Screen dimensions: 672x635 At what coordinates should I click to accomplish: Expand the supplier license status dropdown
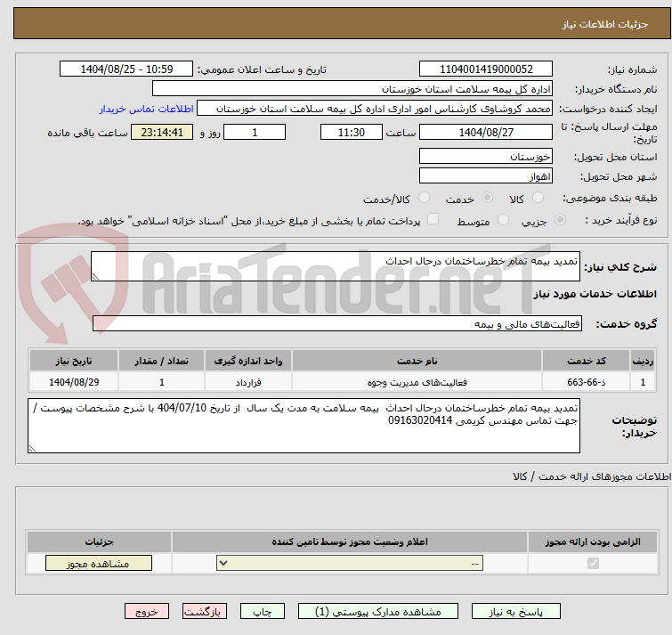point(350,564)
